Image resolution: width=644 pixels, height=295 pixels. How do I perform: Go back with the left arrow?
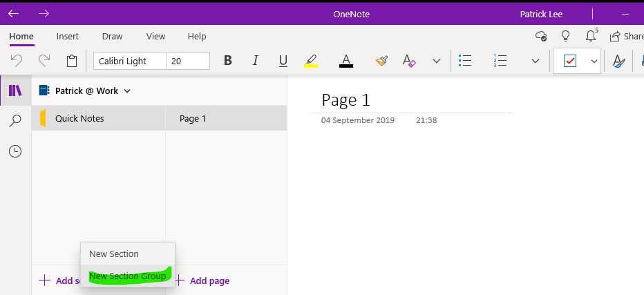[14, 14]
